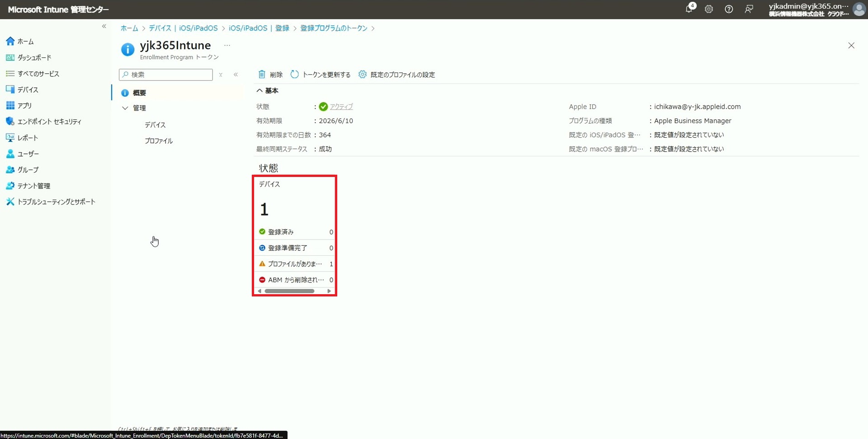Viewport: 868px width, 439px height.
Task: Open プロファイル under 管理
Action: (x=159, y=141)
